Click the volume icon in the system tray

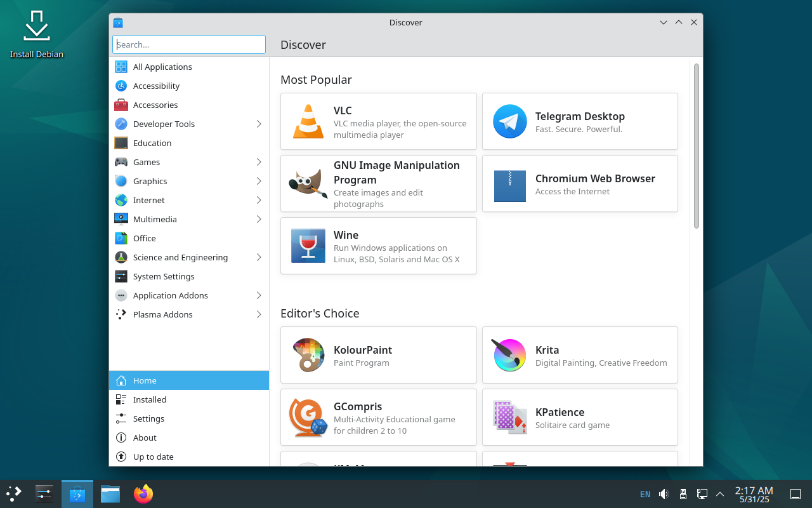[x=664, y=494]
